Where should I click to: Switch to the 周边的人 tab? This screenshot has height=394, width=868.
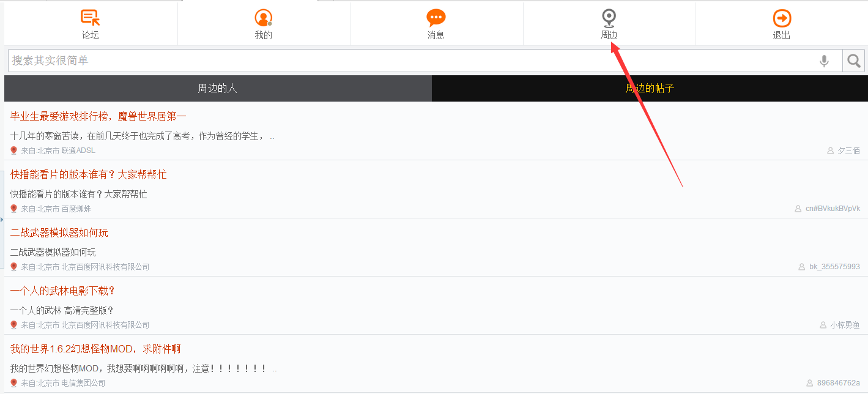[218, 88]
